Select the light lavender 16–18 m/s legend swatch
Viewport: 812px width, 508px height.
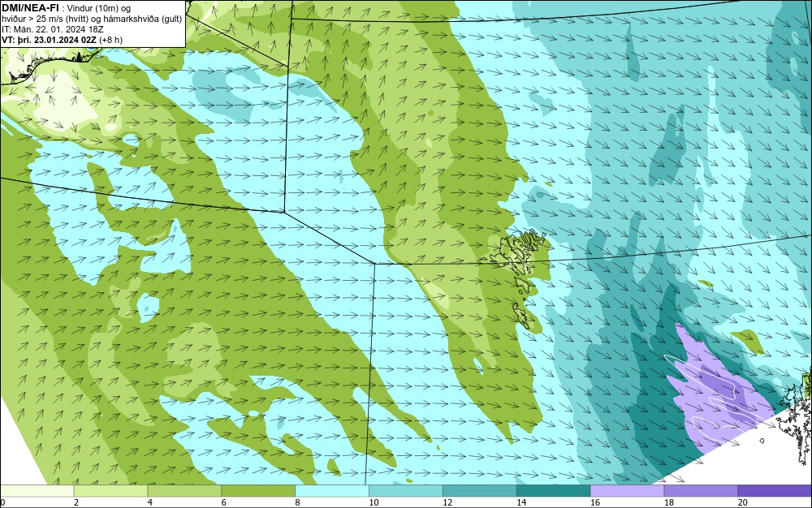pyautogui.click(x=627, y=490)
